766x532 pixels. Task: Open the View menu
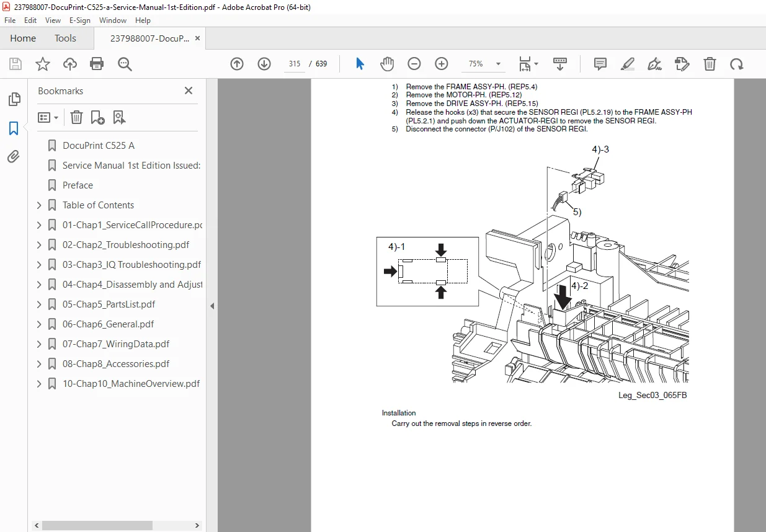[x=53, y=20]
